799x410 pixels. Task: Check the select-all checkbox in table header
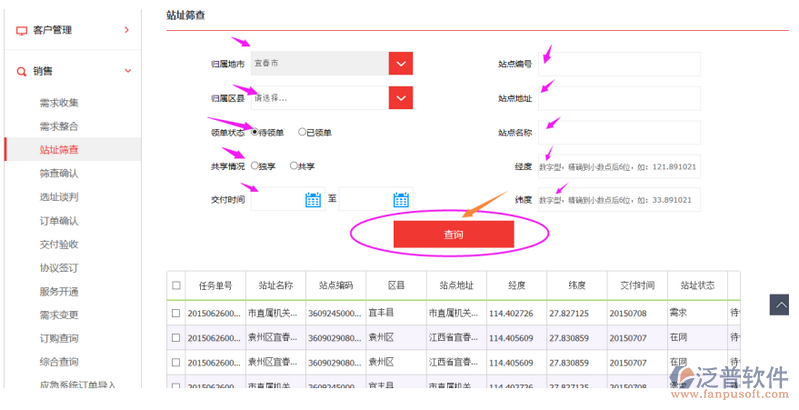tap(176, 285)
